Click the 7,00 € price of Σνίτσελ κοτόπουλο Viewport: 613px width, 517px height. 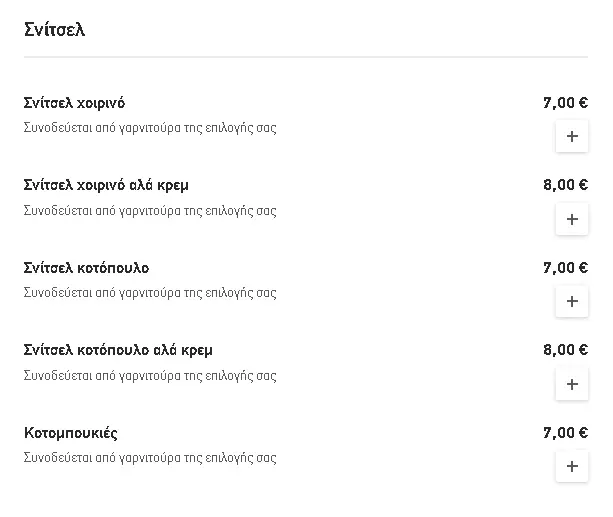(565, 268)
